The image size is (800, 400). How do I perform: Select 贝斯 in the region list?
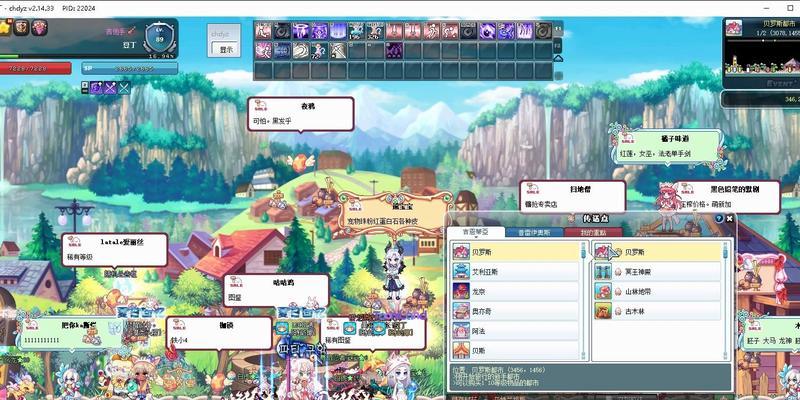(515, 349)
